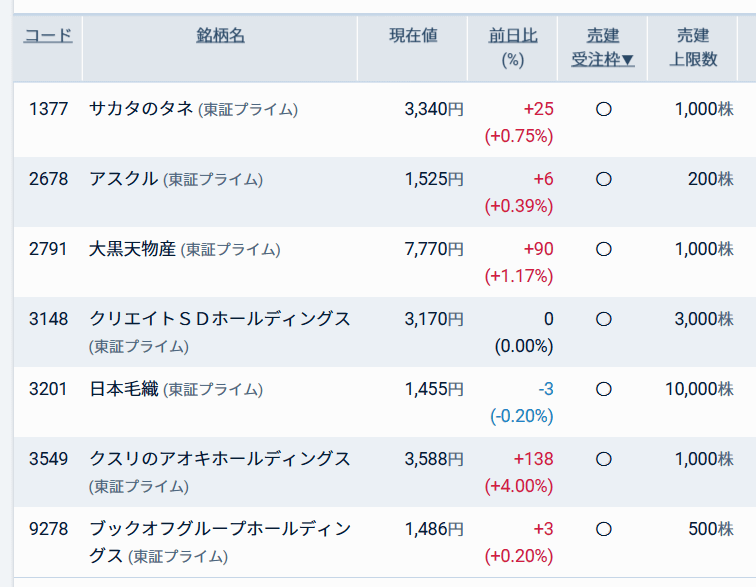Click 3,588円 current price cell
This screenshot has height=587, width=756.
tap(434, 459)
